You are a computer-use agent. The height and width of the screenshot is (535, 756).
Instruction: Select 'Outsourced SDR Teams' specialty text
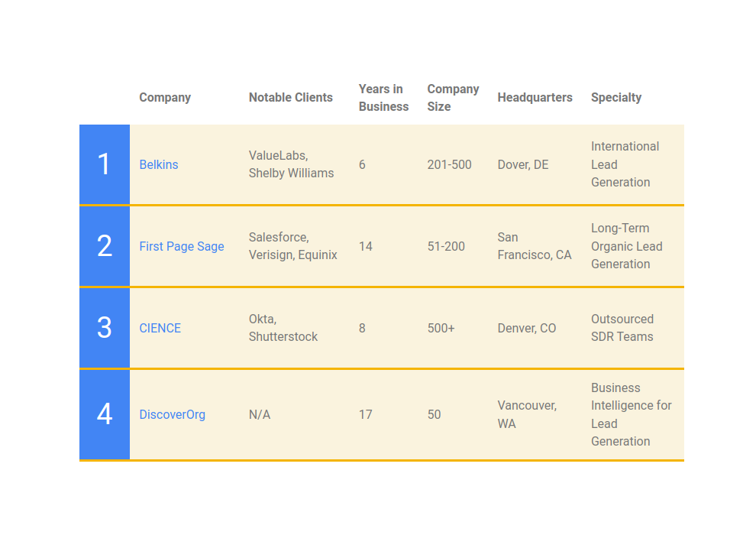tap(622, 328)
